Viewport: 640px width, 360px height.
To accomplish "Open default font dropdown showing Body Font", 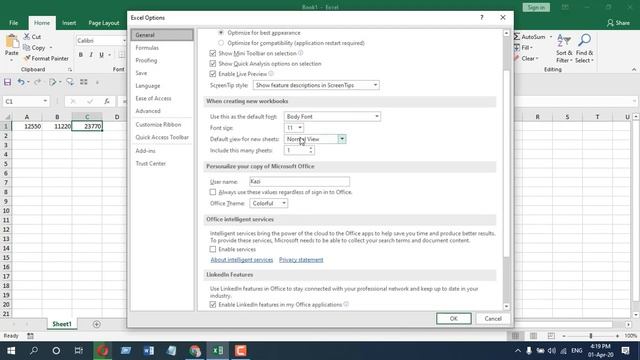I will coord(332,117).
